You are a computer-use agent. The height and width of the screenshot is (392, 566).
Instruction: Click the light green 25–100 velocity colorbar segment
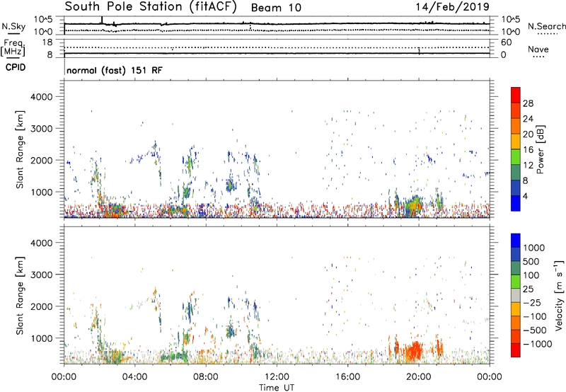click(x=516, y=282)
